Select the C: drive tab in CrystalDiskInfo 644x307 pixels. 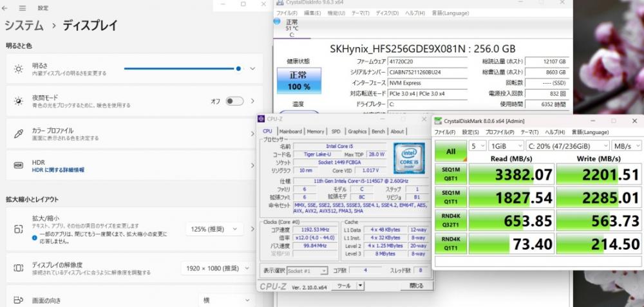[292, 28]
